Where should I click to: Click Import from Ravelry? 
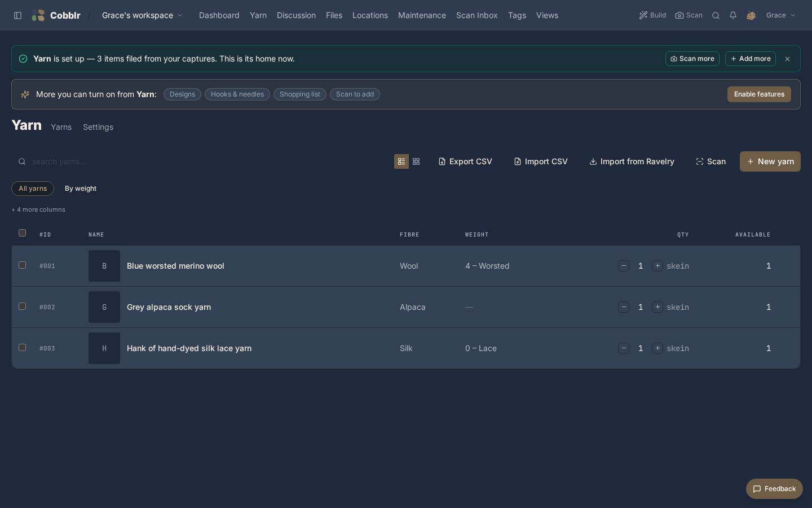coord(632,161)
